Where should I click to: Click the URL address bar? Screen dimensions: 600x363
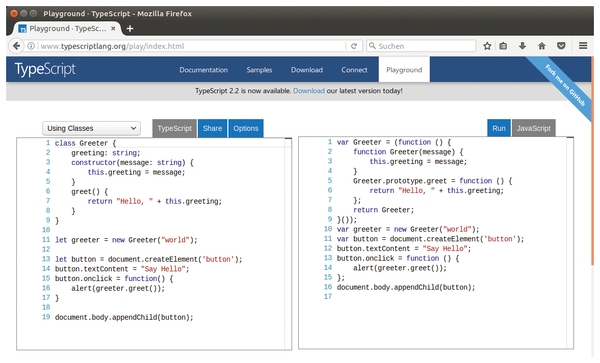[191, 46]
